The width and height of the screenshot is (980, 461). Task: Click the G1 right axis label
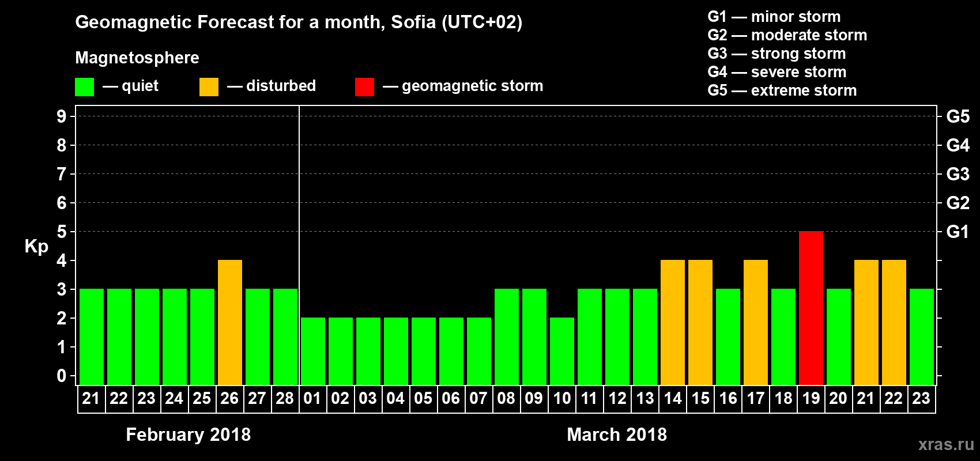958,232
